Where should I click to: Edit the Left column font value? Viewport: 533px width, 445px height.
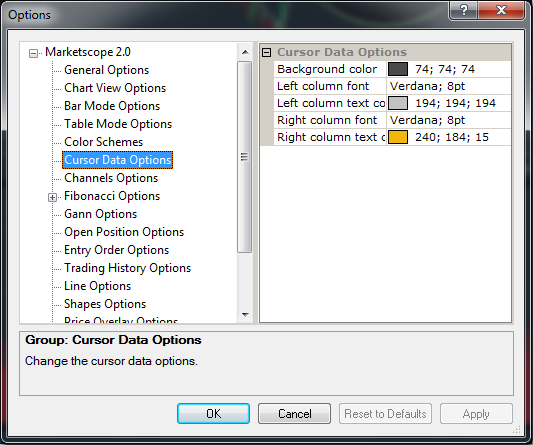point(449,86)
